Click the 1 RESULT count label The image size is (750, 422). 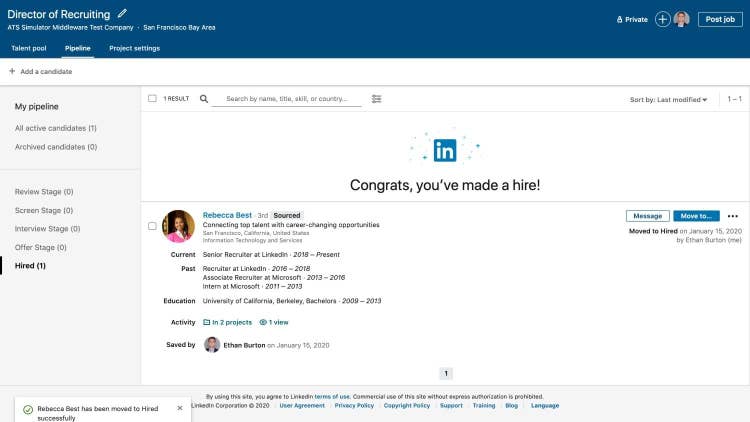(x=176, y=99)
